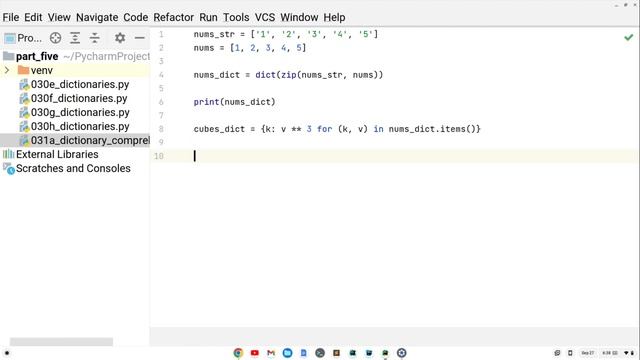640x360 pixels.
Task: Click the green inspection checkmark in editor
Action: 629,38
